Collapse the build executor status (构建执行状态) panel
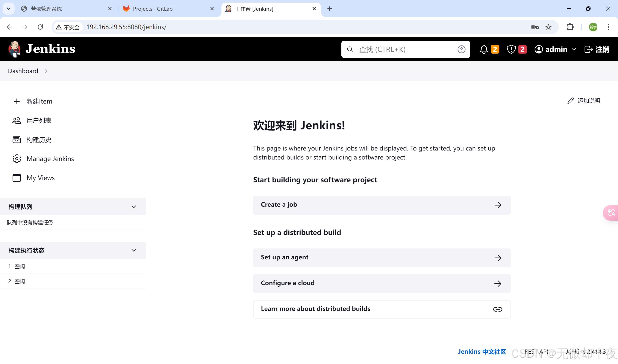This screenshot has height=364, width=618. coord(133,250)
